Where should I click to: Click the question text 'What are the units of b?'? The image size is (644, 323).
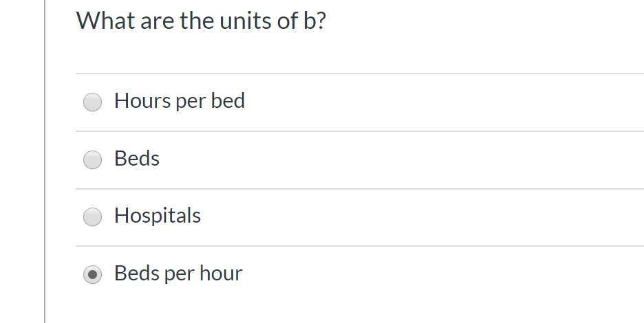click(202, 21)
